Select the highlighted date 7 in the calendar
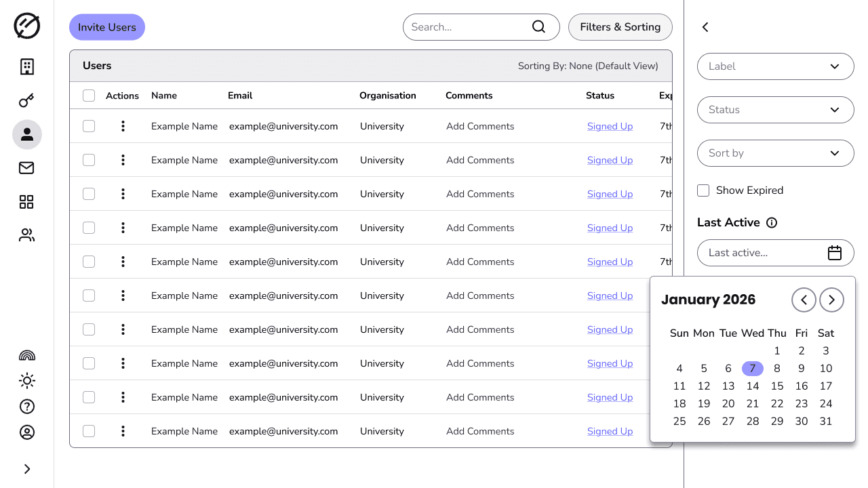 (x=753, y=369)
